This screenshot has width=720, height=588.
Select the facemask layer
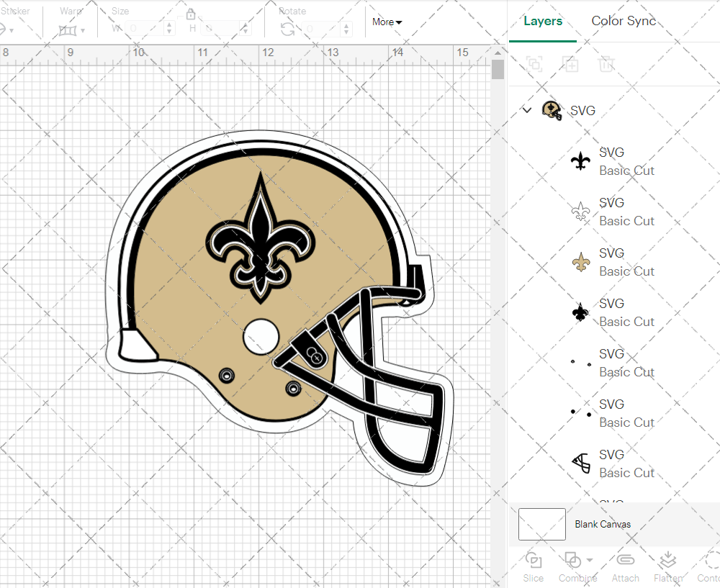pyautogui.click(x=614, y=463)
